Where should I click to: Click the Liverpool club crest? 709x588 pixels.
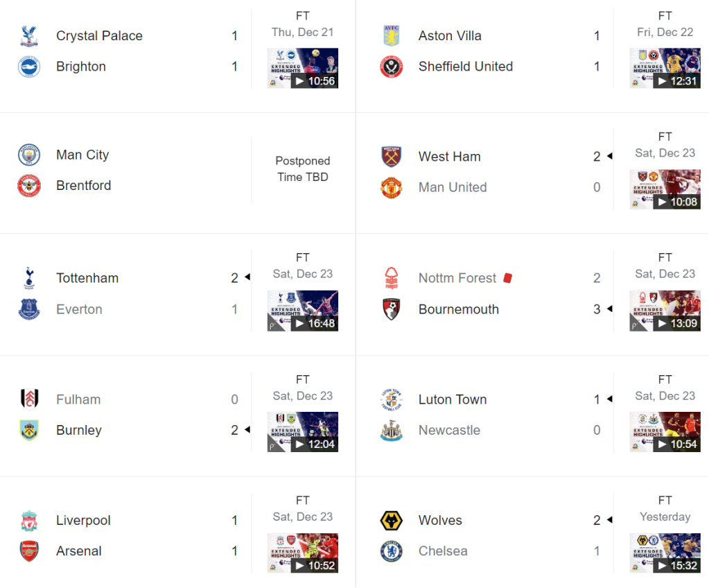pyautogui.click(x=29, y=520)
